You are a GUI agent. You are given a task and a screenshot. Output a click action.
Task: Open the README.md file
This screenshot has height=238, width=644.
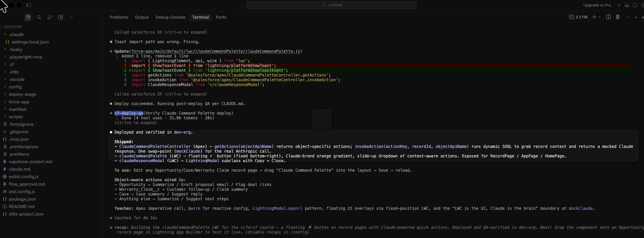pyautogui.click(x=22, y=207)
